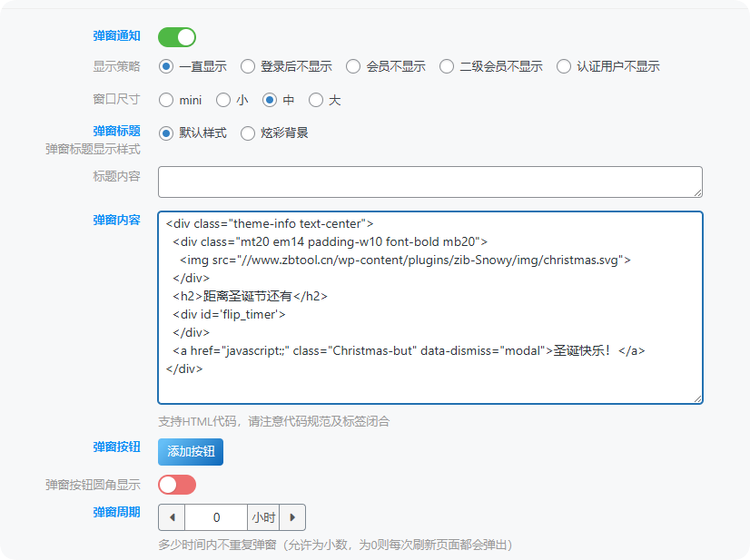Switch title style to 炫彩背景
Screen dimensions: 750x560
coord(246,133)
